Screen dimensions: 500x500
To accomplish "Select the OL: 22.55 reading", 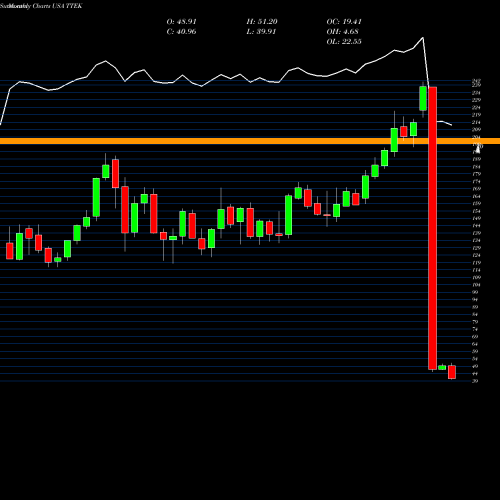I will point(344,42).
